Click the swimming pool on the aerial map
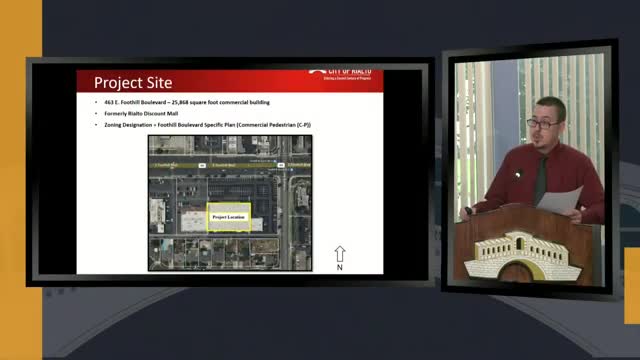 (166, 246)
